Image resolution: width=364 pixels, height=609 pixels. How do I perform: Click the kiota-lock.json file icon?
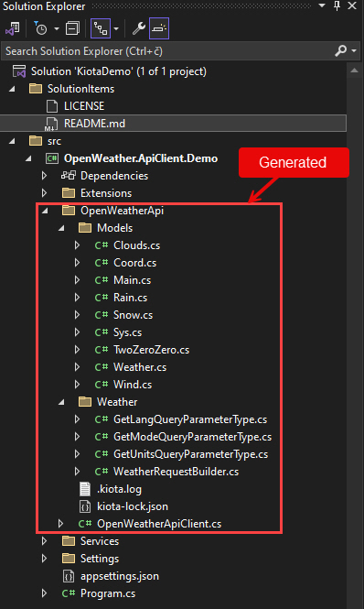tap(85, 506)
